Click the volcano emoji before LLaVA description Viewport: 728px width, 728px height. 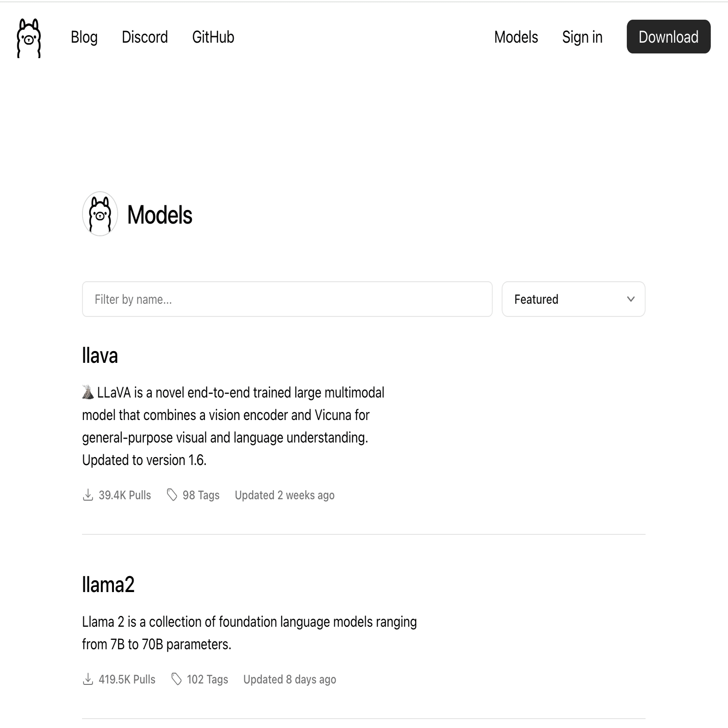coord(88,392)
